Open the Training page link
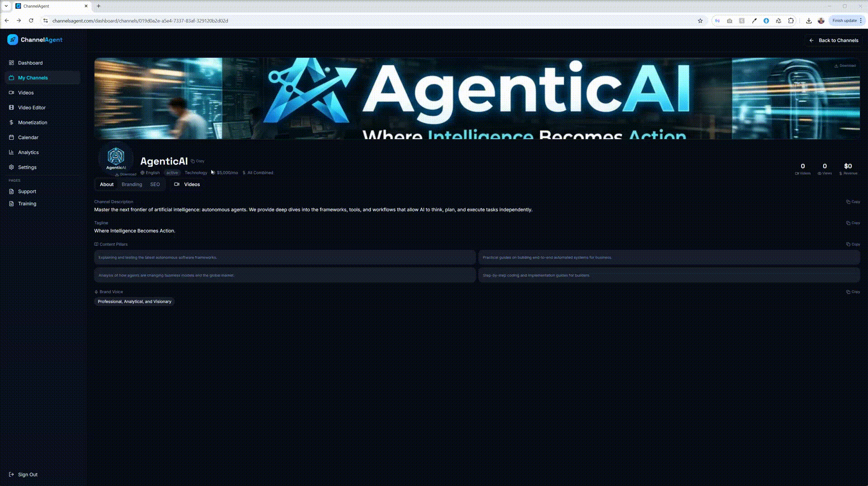 tap(27, 204)
